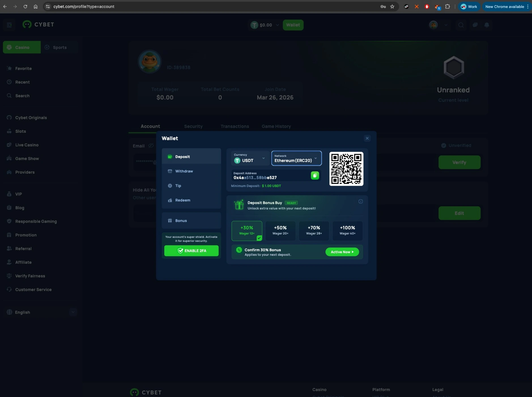This screenshot has height=397, width=532.
Task: Switch to the Casino tab
Action: 22,47
